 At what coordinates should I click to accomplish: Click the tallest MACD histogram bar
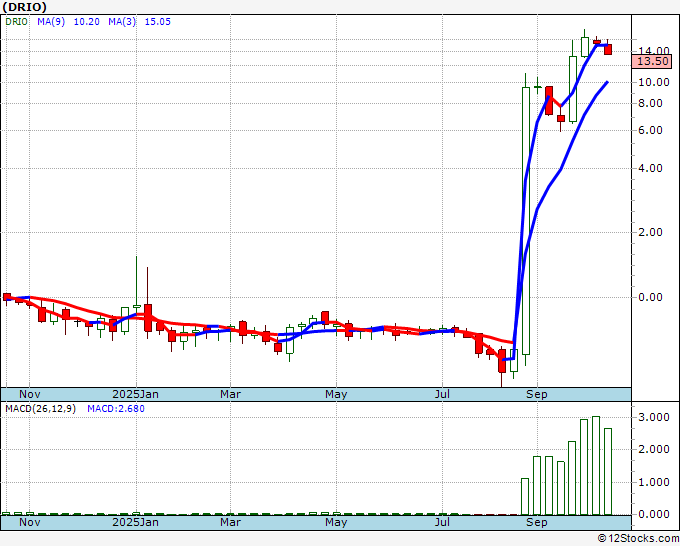click(596, 465)
